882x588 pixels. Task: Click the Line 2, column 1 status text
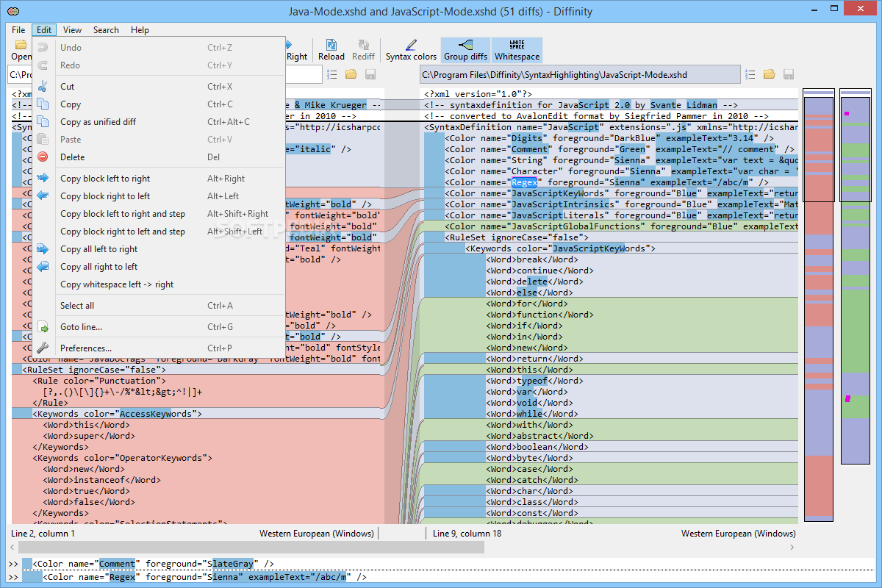43,534
